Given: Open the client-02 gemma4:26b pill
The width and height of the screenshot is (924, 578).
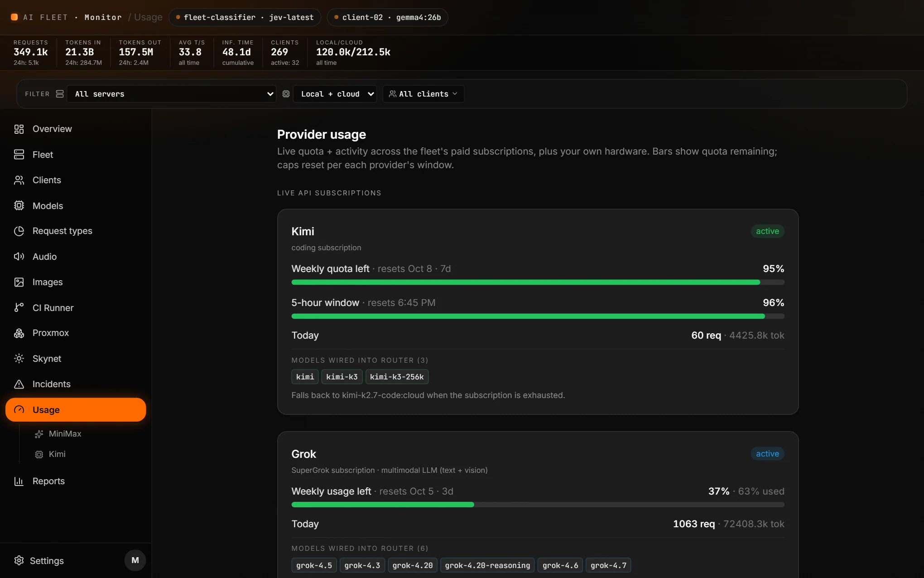Looking at the screenshot, I should tap(387, 17).
